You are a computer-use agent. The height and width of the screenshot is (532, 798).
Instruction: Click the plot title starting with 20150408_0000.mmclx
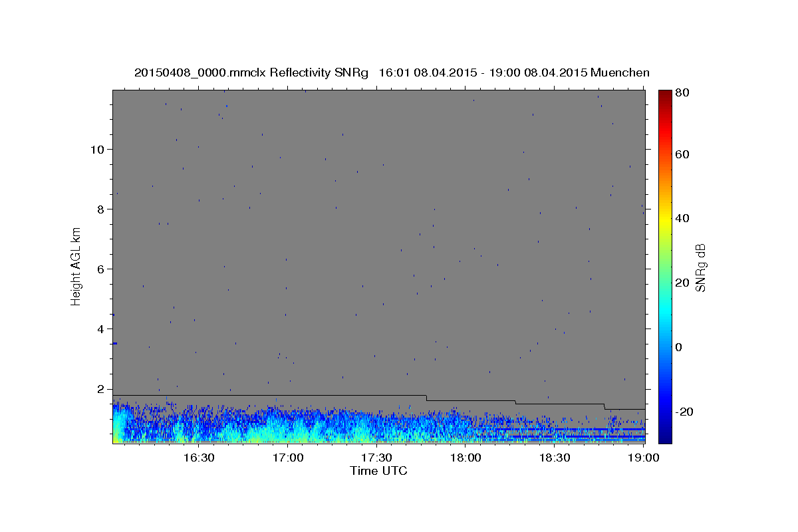(x=392, y=72)
